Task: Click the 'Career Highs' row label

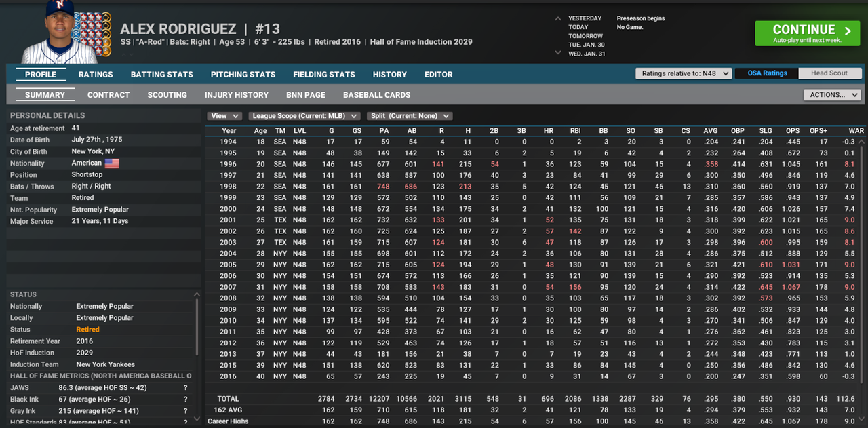Action: 229,421
